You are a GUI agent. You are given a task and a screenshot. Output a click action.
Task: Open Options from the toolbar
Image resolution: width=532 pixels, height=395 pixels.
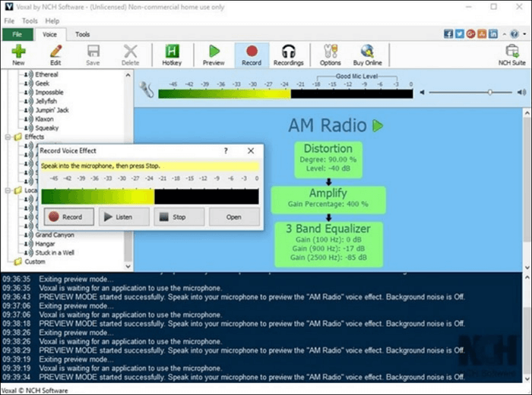330,55
